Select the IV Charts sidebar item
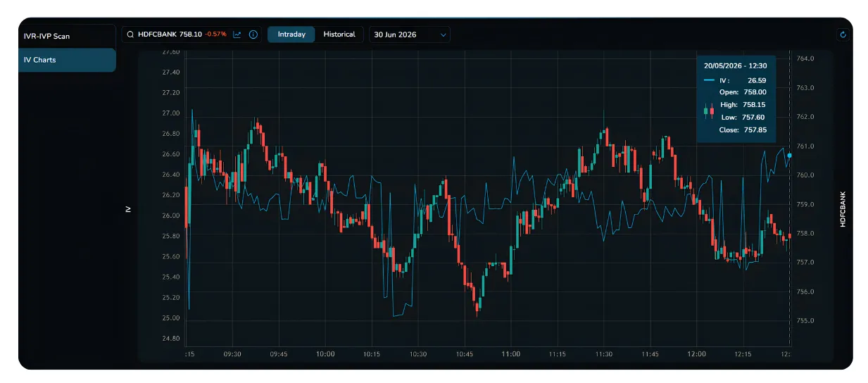This screenshot has width=868, height=383. coord(67,60)
